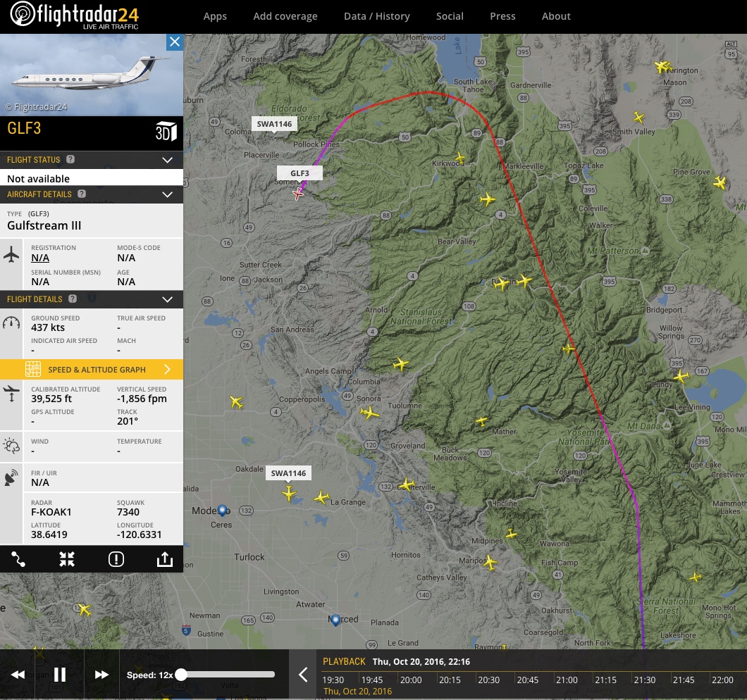The height and width of the screenshot is (700, 747).
Task: Click the 21:00 mark on the timeline
Action: (567, 680)
